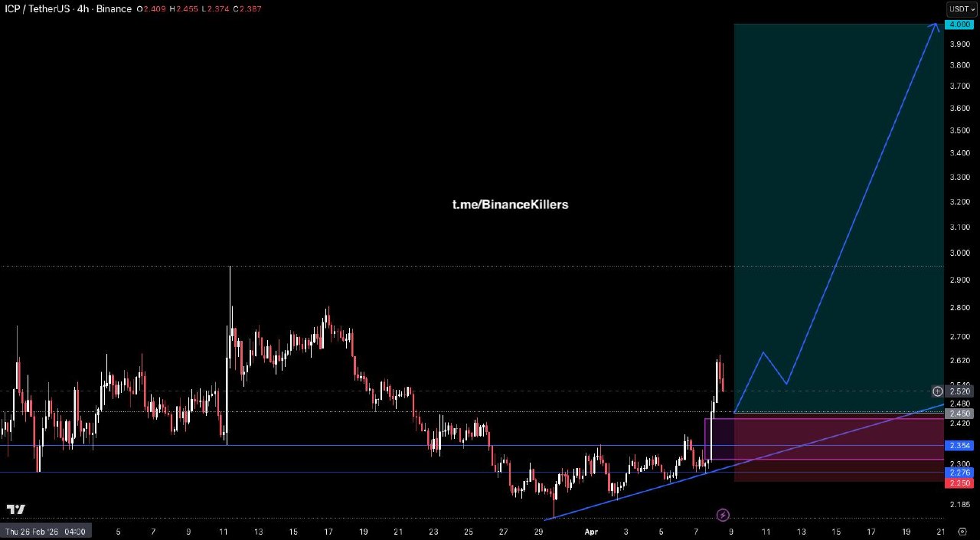Click the Apr marker on time axis
Viewport: 980px width, 540px height.
pyautogui.click(x=591, y=532)
